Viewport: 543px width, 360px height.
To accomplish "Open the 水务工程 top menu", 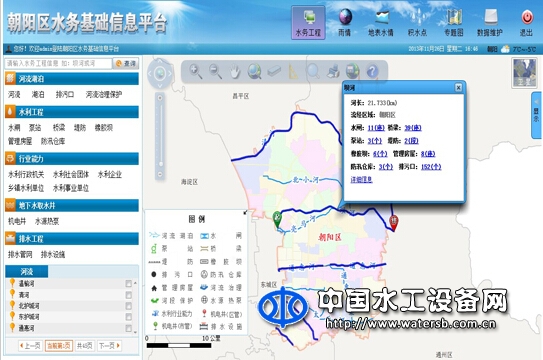I will coord(308,23).
